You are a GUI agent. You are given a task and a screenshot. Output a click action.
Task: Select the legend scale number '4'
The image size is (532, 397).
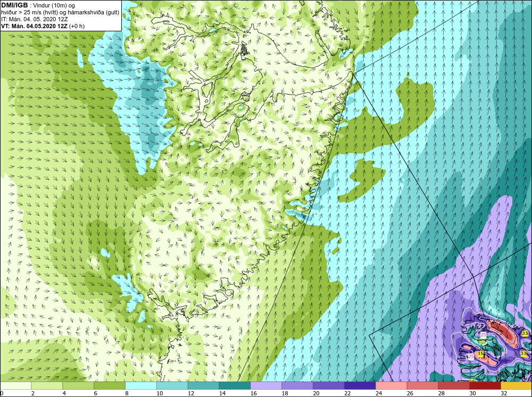[64, 393]
